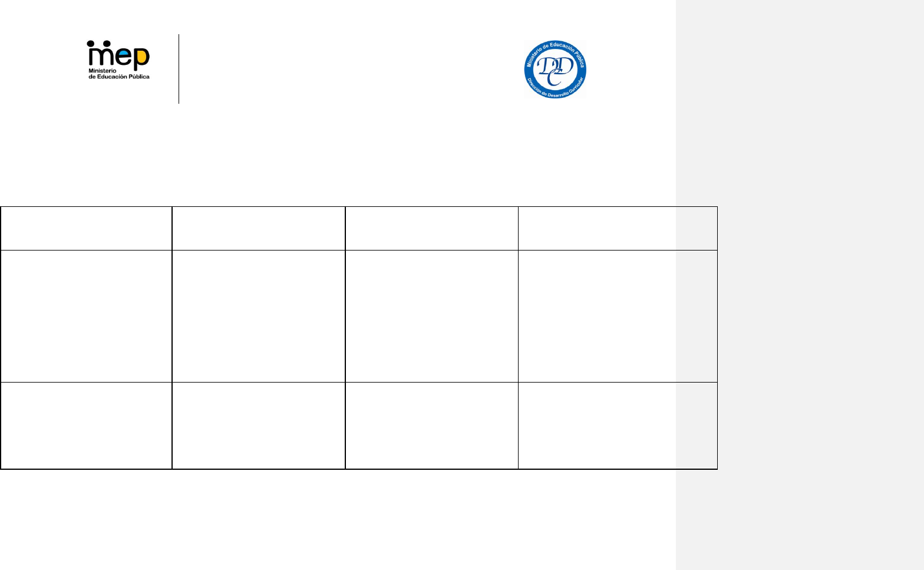
Task: Click the top-left cell of the table
Action: [x=86, y=228]
